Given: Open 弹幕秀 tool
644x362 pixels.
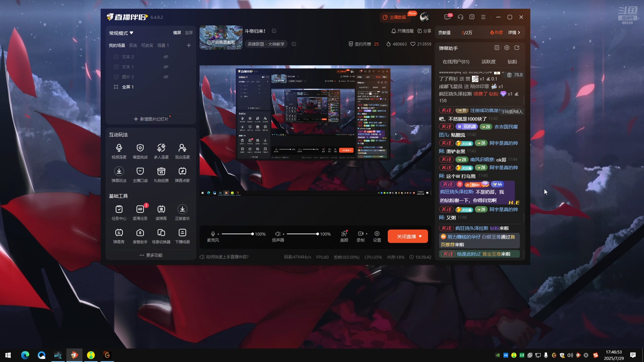Looking at the screenshot, I should pyautogui.click(x=119, y=236).
